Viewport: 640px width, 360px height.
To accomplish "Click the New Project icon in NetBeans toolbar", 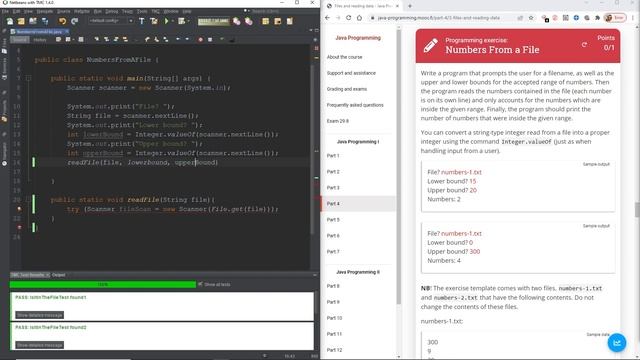I will [21, 21].
